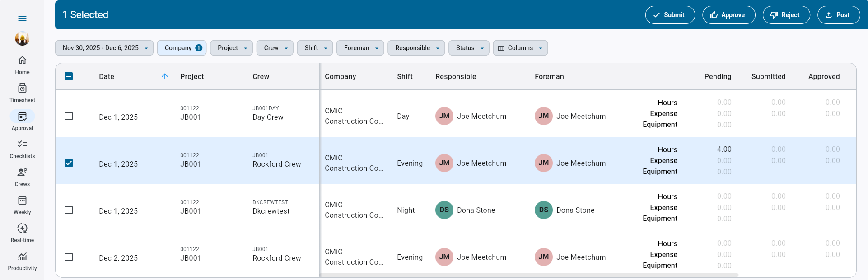Click the Submit button
Image resolution: width=868 pixels, height=280 pixels.
(670, 15)
